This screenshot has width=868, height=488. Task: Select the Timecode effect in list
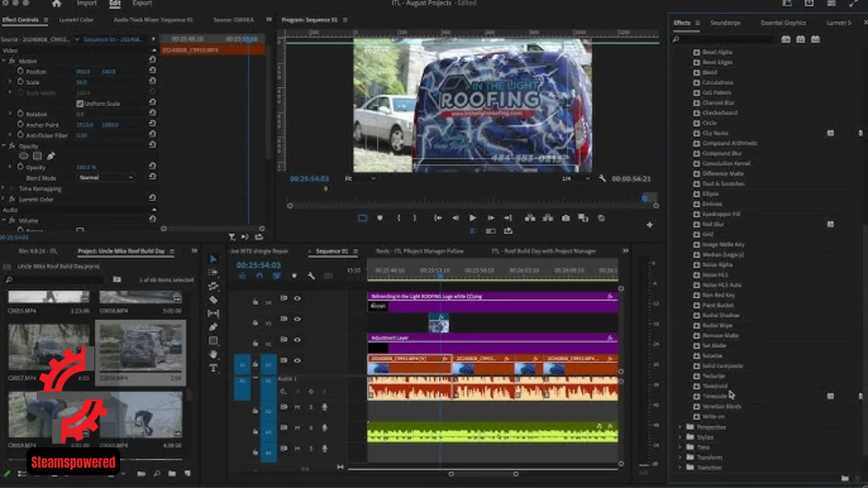[x=715, y=396]
